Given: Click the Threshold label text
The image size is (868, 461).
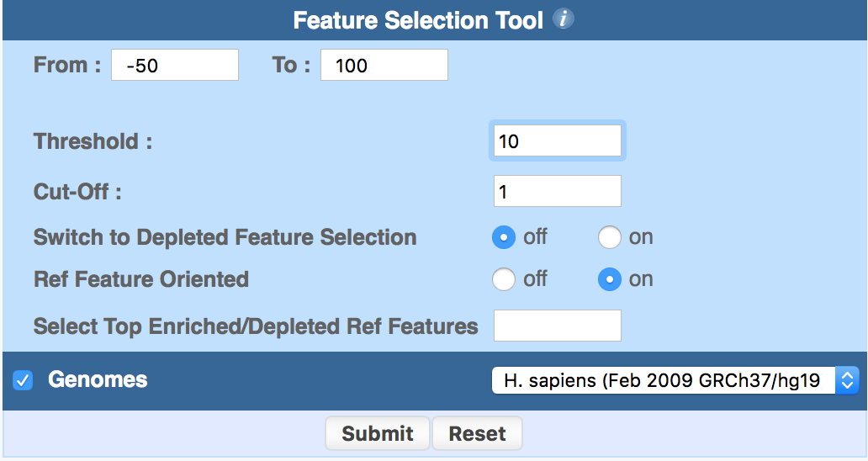Looking at the screenshot, I should (93, 141).
